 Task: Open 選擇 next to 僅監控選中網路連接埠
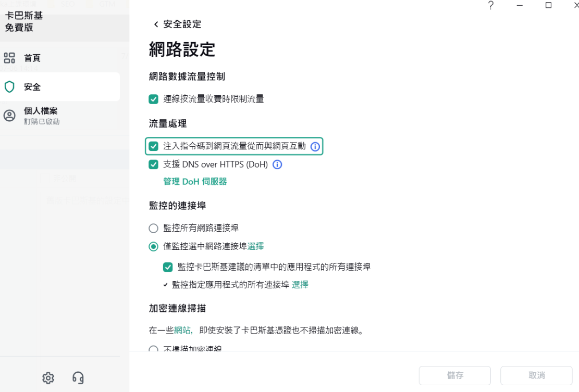point(255,246)
